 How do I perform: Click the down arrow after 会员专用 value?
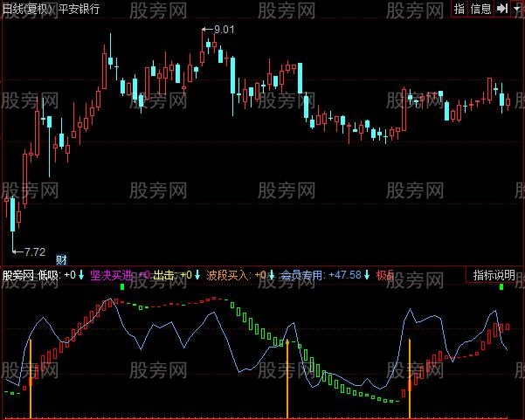(x=367, y=275)
